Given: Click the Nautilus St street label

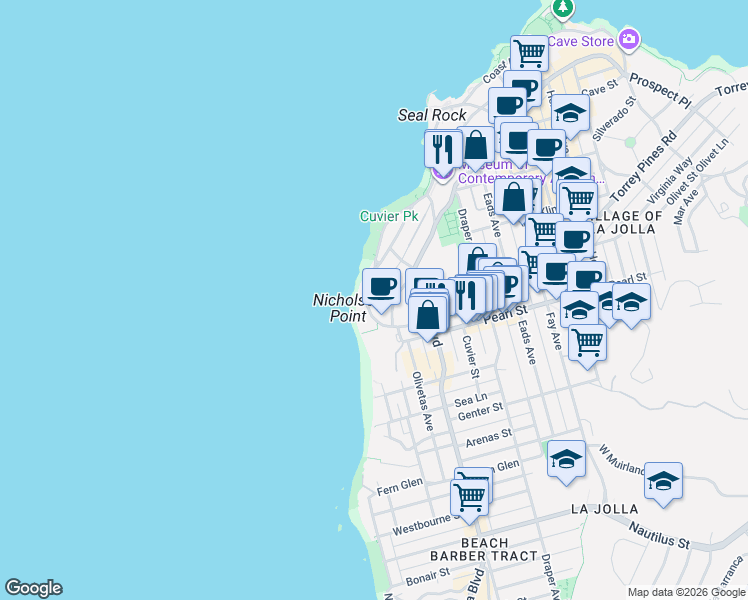Looking at the screenshot, I should coord(659,535).
